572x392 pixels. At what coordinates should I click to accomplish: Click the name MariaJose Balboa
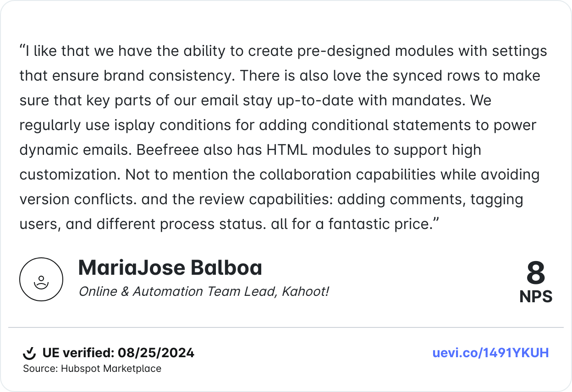pyautogui.click(x=170, y=268)
